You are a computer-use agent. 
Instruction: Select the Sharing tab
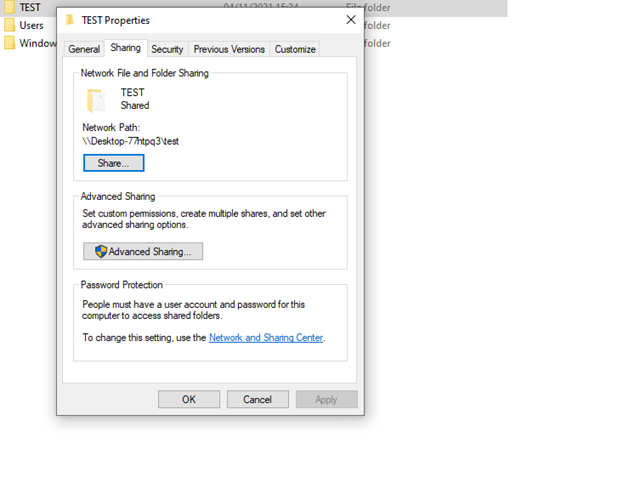(126, 48)
